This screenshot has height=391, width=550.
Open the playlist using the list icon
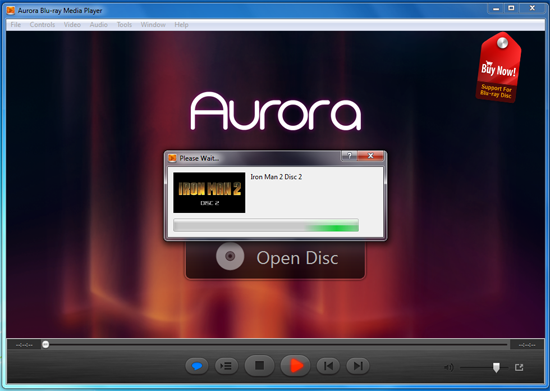(x=226, y=366)
